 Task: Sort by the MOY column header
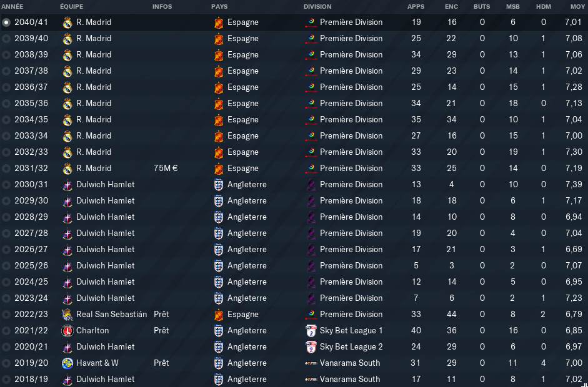pos(577,7)
